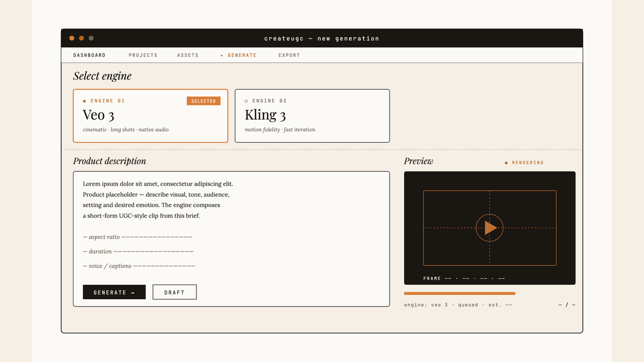
Task: Set the duration field
Action: tap(138, 252)
